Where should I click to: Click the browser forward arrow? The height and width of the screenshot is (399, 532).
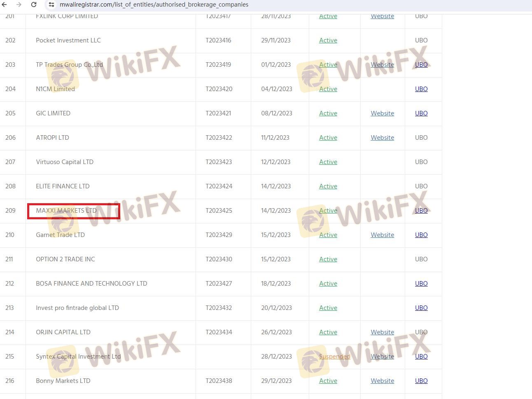click(19, 5)
